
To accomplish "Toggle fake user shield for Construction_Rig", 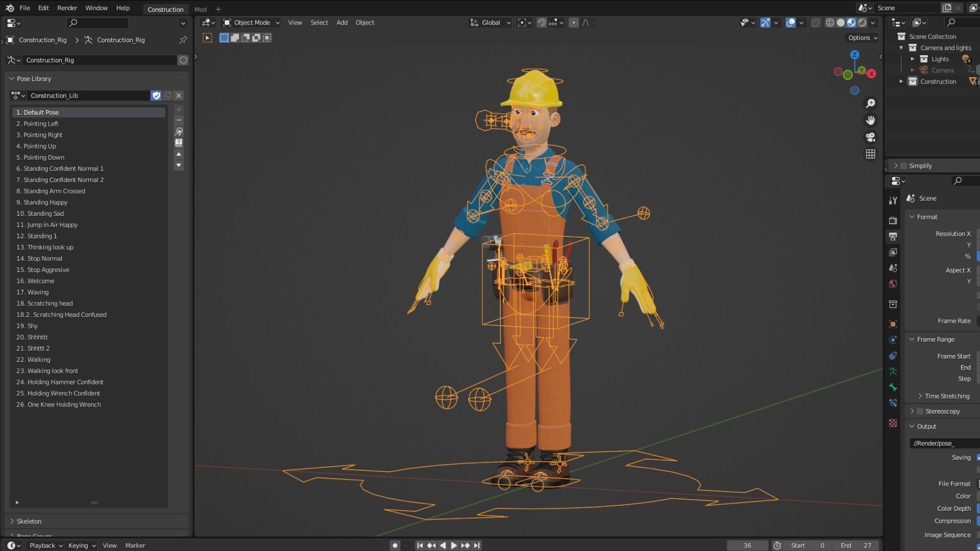I will [183, 60].
